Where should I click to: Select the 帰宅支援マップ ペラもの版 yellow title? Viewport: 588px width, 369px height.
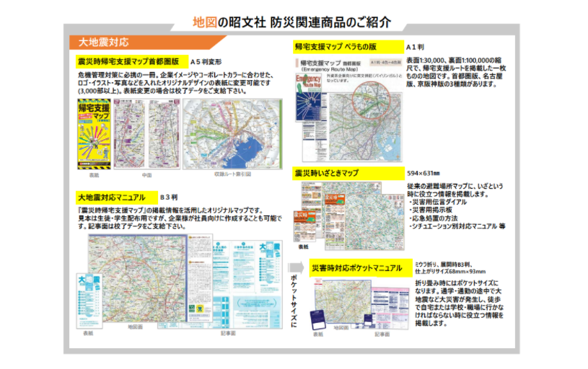click(348, 47)
